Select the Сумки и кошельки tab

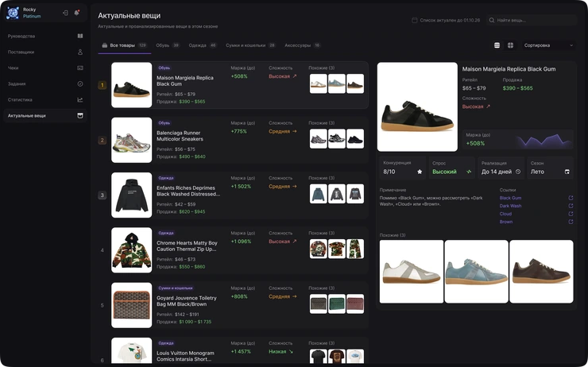click(250, 45)
